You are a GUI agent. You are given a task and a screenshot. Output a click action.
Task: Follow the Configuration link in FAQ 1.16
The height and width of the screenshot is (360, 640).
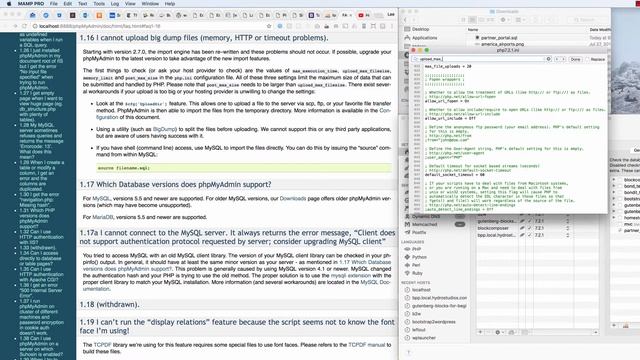coord(243,114)
